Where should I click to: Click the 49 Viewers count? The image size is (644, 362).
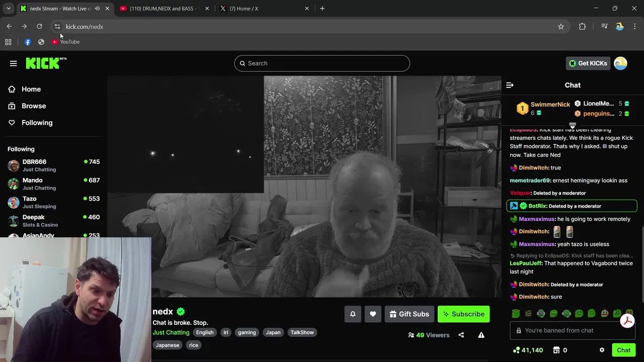[429, 335]
